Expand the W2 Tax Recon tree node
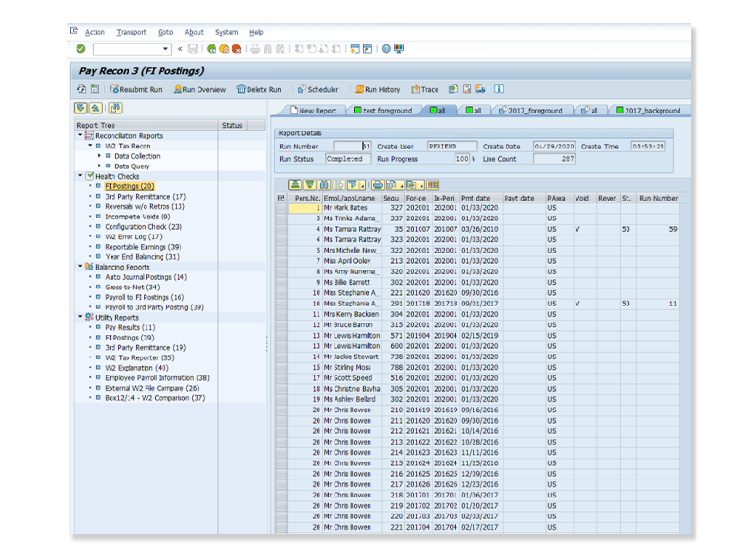 click(x=92, y=147)
